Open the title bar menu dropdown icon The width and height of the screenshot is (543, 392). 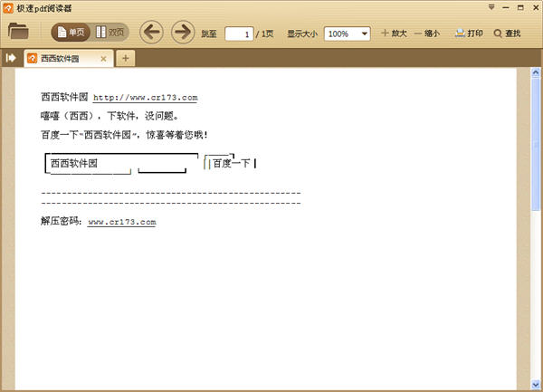[x=491, y=7]
